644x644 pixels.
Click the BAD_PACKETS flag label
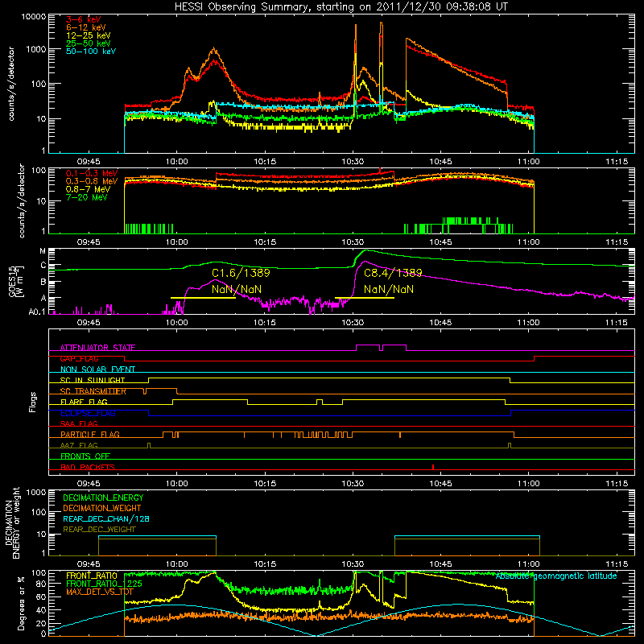pos(88,467)
